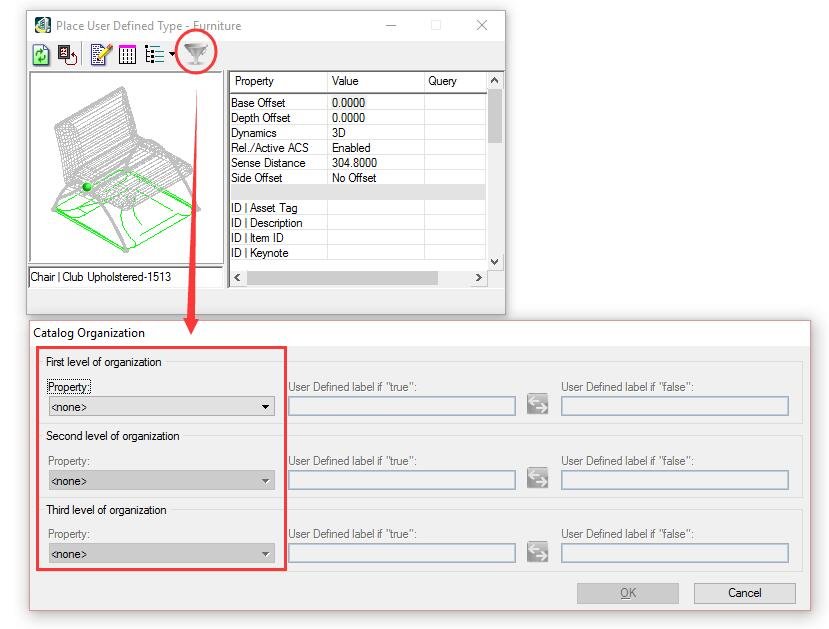Select the Side Offset property row
This screenshot has height=629, width=829.
point(358,178)
